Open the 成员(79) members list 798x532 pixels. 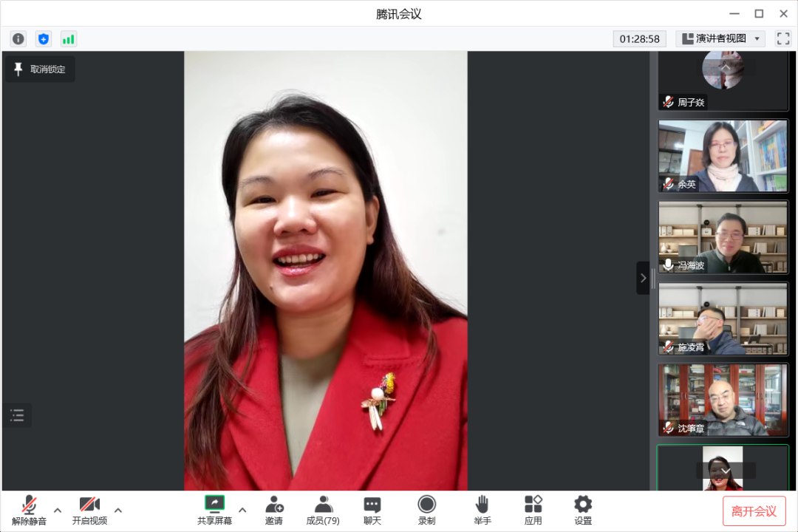323,510
